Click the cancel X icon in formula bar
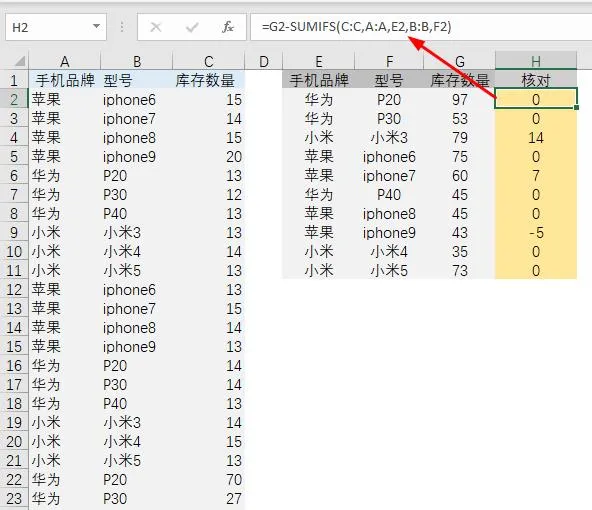This screenshot has width=592, height=510. coord(156,27)
